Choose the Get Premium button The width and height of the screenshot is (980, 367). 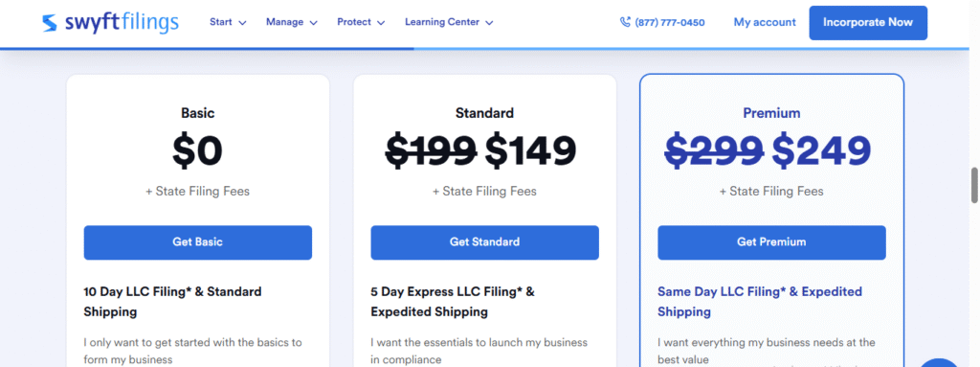[771, 242]
